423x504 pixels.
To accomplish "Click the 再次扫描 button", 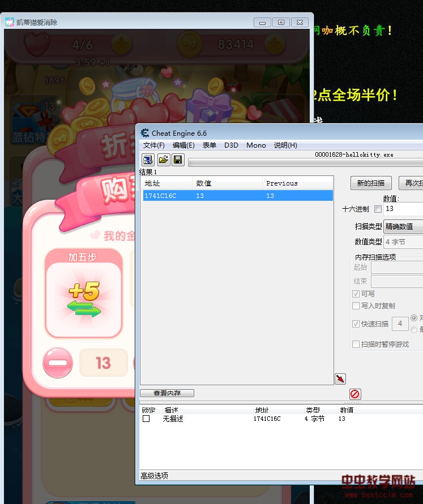I will click(x=411, y=183).
